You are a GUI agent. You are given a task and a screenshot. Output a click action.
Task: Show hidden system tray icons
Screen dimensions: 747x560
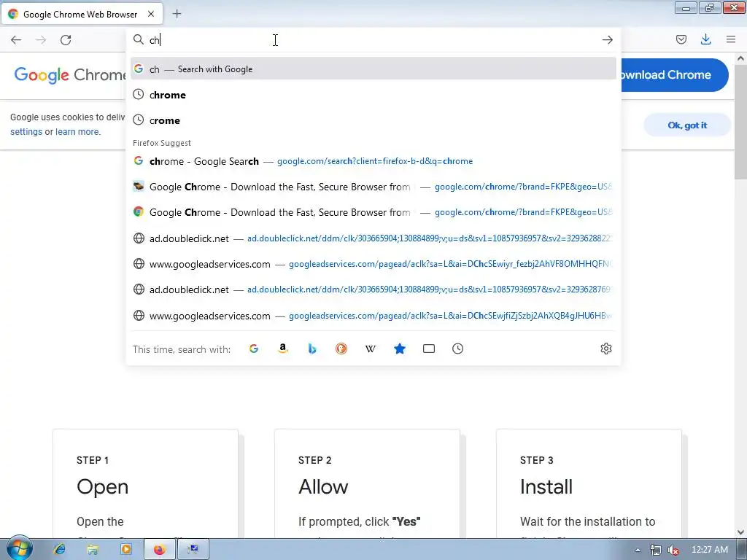click(x=638, y=550)
